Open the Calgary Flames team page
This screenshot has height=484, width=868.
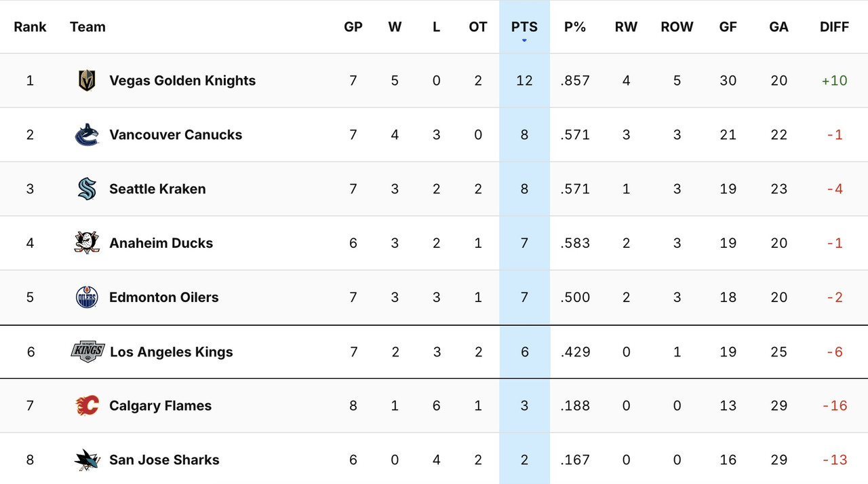[160, 405]
